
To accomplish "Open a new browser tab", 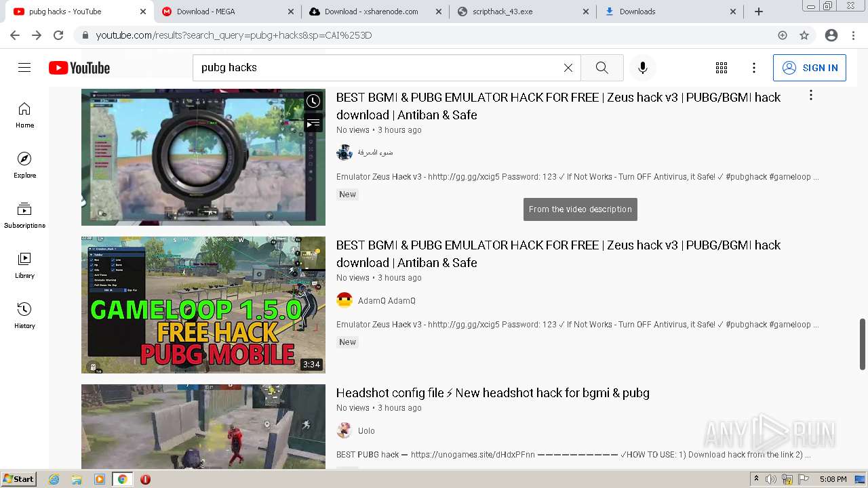I will point(759,12).
